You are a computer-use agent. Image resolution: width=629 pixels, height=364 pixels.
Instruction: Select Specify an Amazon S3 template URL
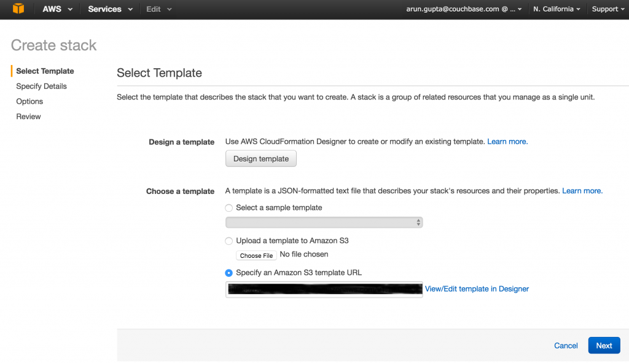[229, 273]
